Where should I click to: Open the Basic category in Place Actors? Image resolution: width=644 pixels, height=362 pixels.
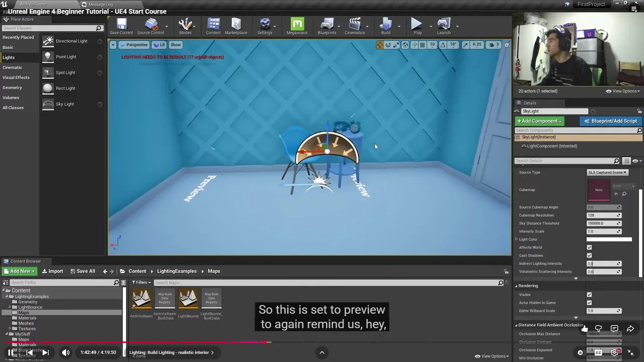click(8, 47)
